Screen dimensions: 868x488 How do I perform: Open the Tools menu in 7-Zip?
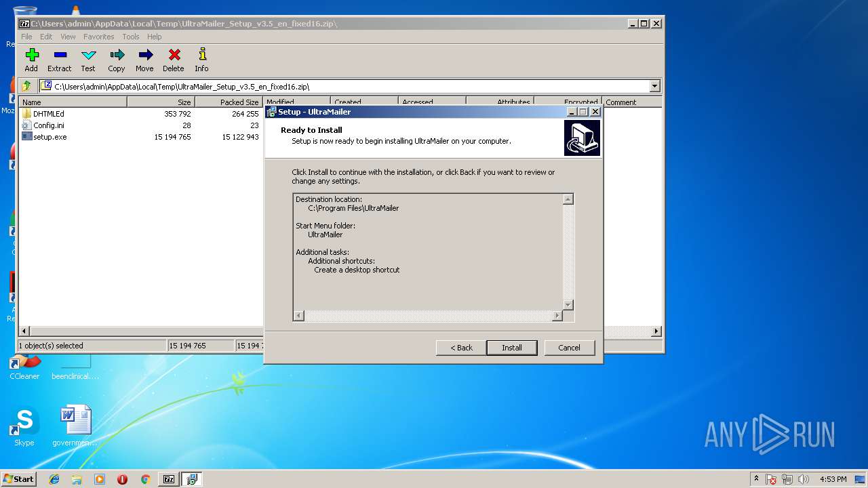pos(131,37)
